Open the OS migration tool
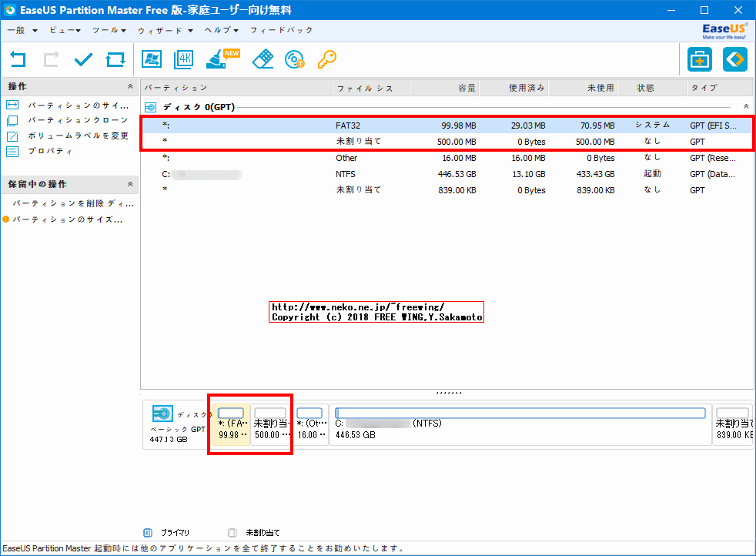This screenshot has width=756, height=556. [151, 59]
